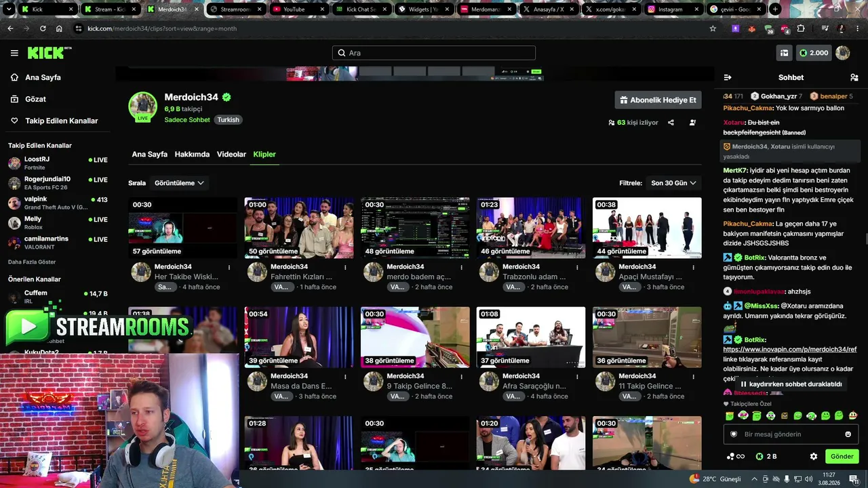Open options menu for Masa da Dans clip
The image size is (868, 488).
[x=345, y=376]
